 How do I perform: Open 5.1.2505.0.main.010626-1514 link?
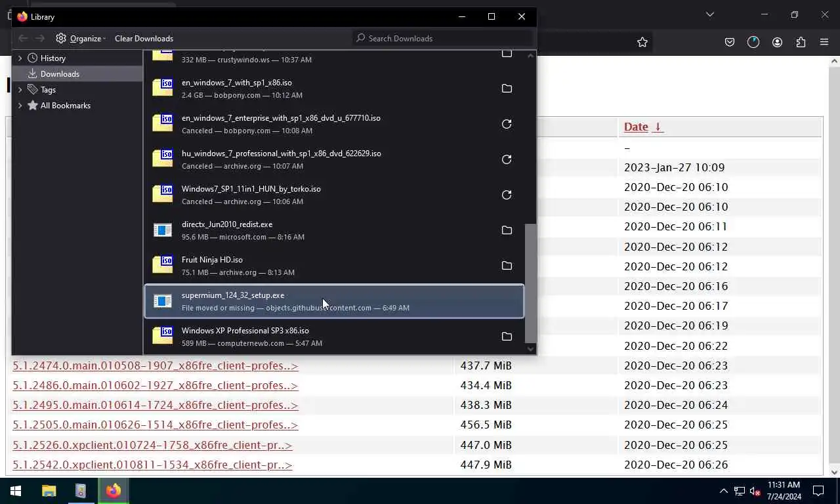click(x=156, y=425)
